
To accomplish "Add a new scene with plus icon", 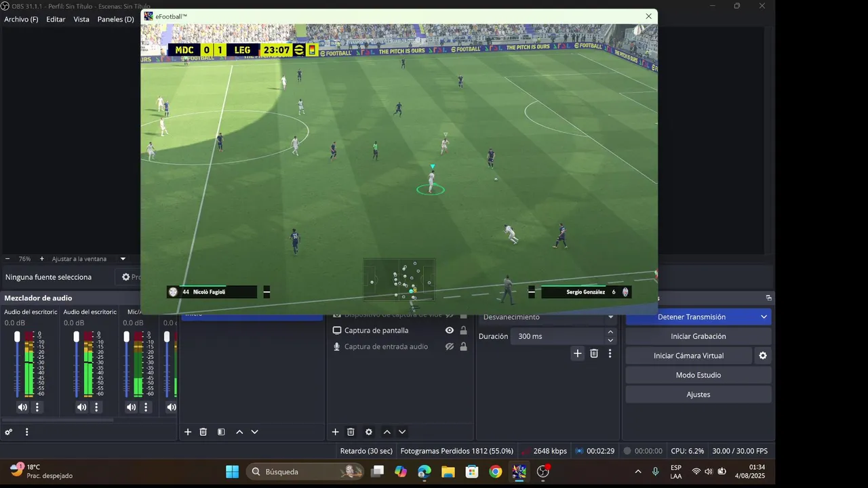I will pos(188,432).
